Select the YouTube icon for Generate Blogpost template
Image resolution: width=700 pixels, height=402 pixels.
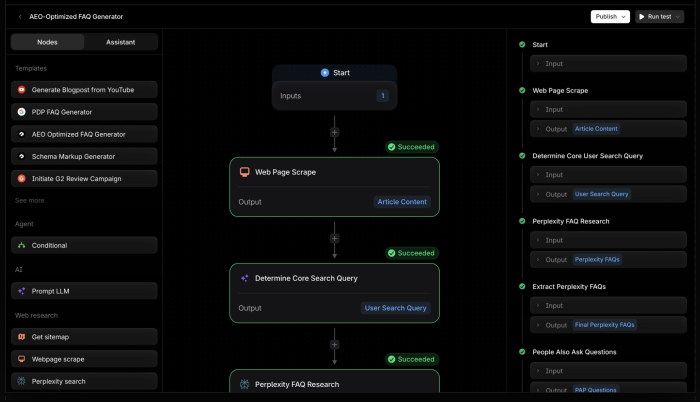pos(21,89)
